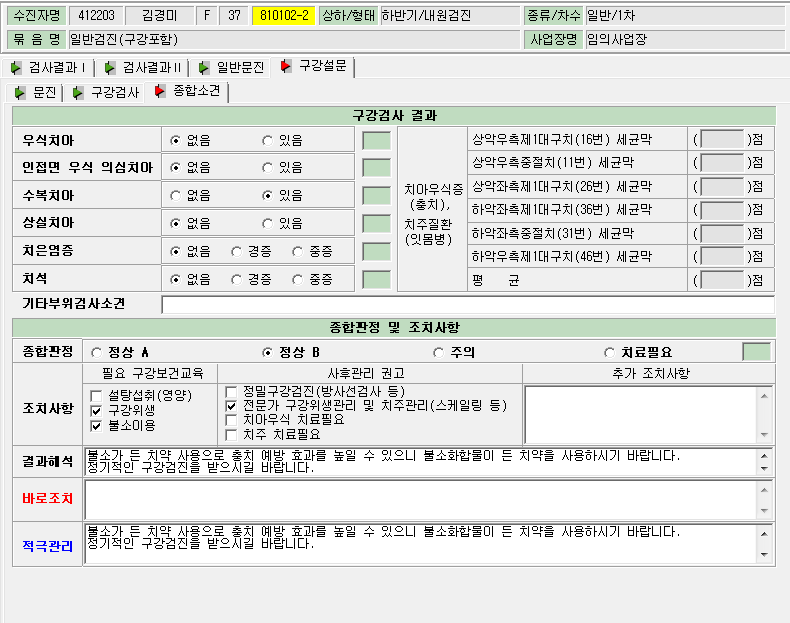
Task: Click green arrow icon of 검사결과 I tab
Action: click(x=17, y=67)
